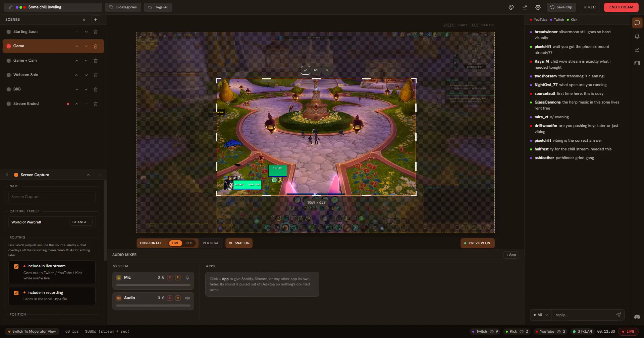Delete the Game scene
644x338 pixels.
tap(96, 46)
